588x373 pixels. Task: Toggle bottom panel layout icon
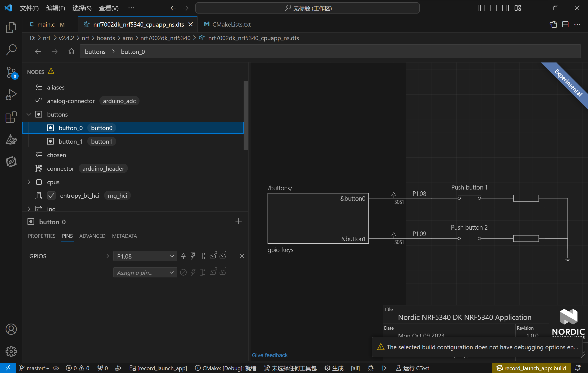pos(493,8)
